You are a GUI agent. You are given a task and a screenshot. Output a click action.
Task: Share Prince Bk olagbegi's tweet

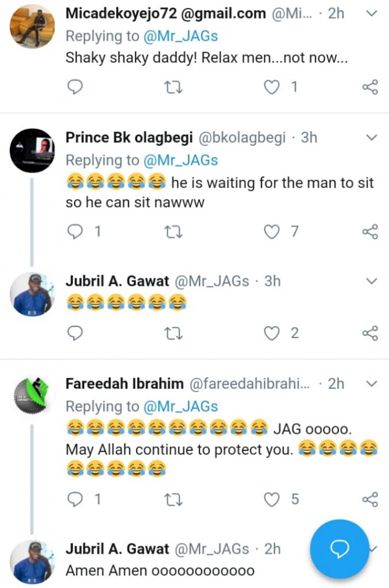370,231
